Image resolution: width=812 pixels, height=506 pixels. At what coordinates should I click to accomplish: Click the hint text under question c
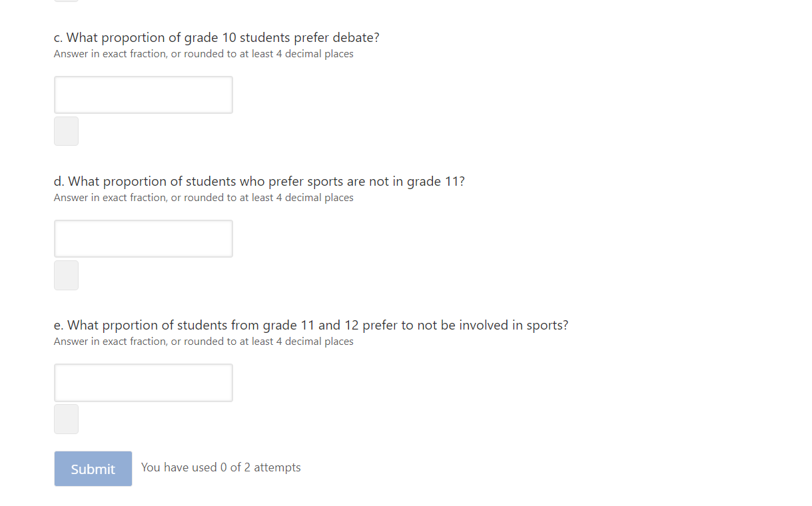point(203,53)
